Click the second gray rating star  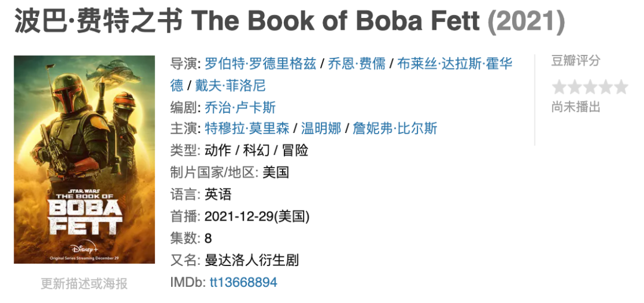575,88
